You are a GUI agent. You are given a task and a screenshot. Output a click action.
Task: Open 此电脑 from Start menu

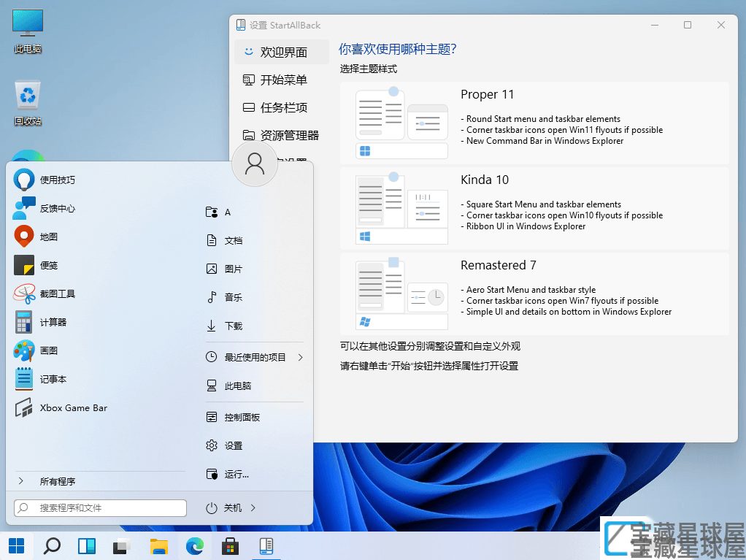click(x=228, y=386)
